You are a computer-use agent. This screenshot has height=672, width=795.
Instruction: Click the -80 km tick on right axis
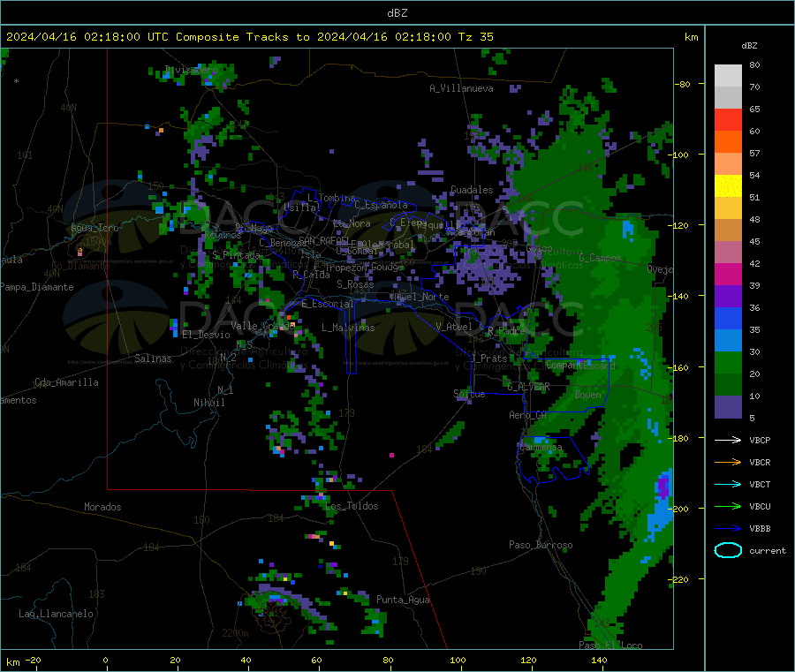(682, 84)
